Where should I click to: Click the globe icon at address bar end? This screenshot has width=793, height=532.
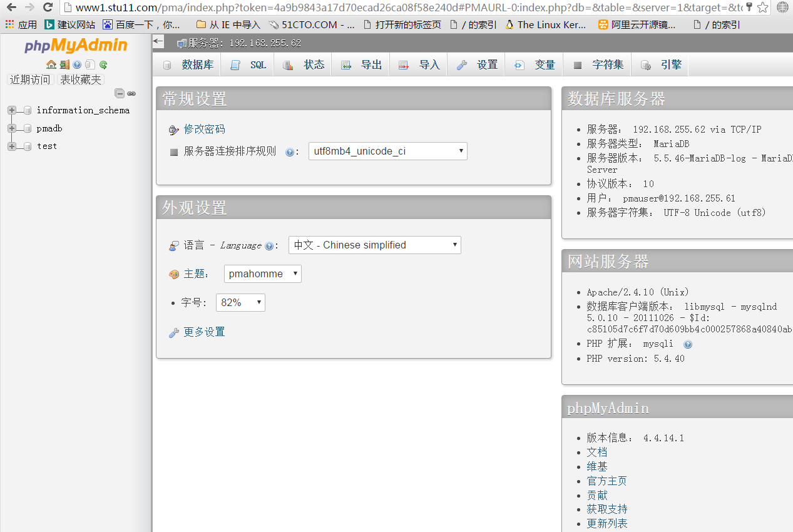point(782,8)
